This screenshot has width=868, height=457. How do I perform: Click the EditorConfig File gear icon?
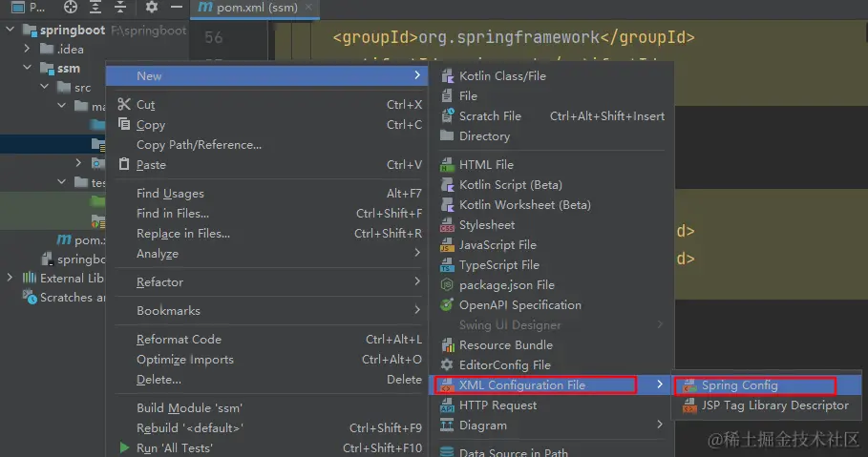[447, 364]
